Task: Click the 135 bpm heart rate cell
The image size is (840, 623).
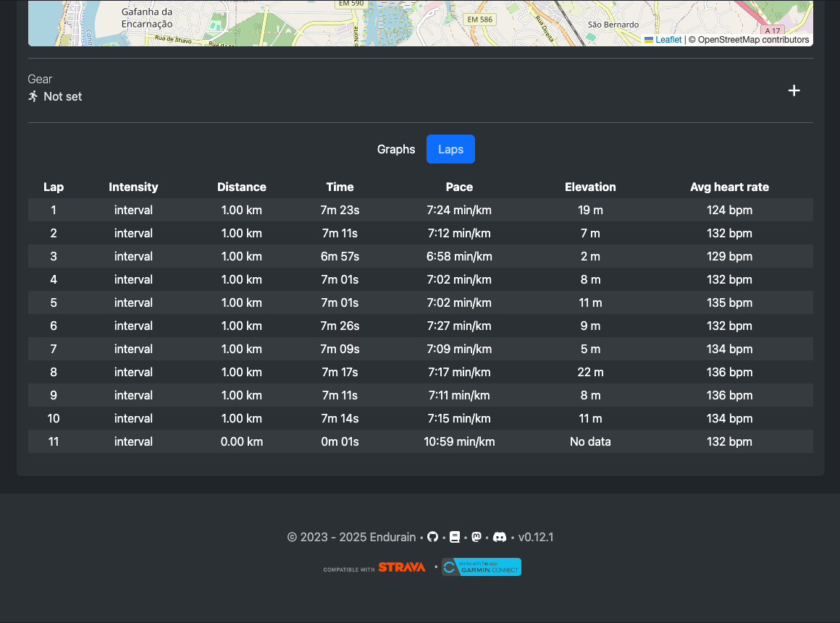Action: tap(730, 302)
